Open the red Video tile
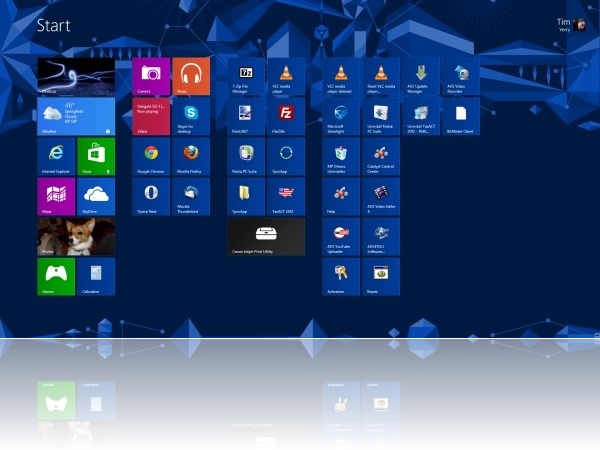The image size is (600, 450). [151, 116]
